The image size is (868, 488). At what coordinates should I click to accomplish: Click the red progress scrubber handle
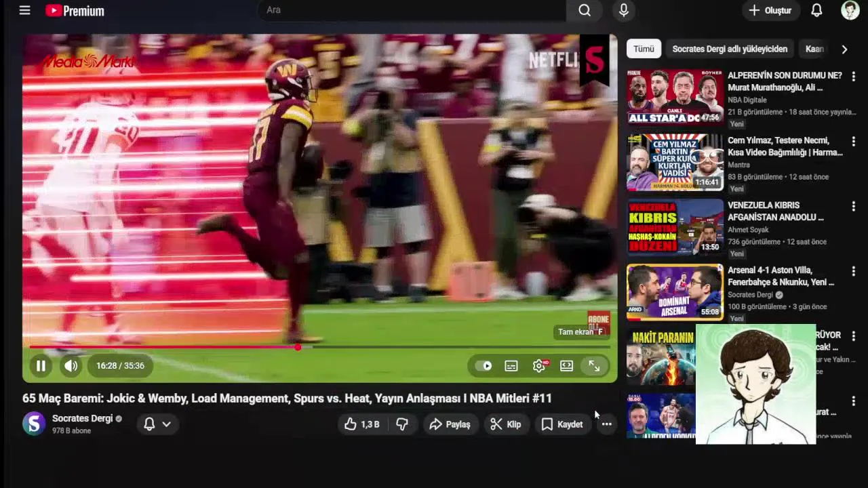298,347
